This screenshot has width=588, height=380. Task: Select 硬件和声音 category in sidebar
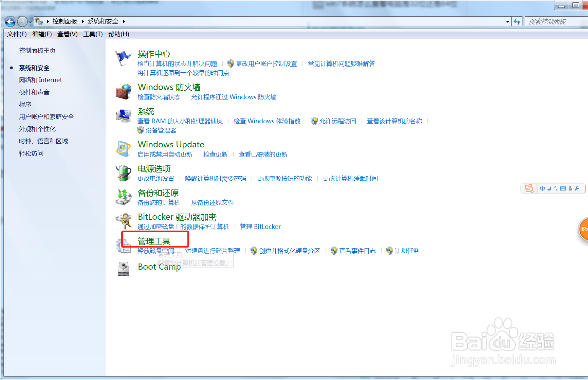coord(34,92)
